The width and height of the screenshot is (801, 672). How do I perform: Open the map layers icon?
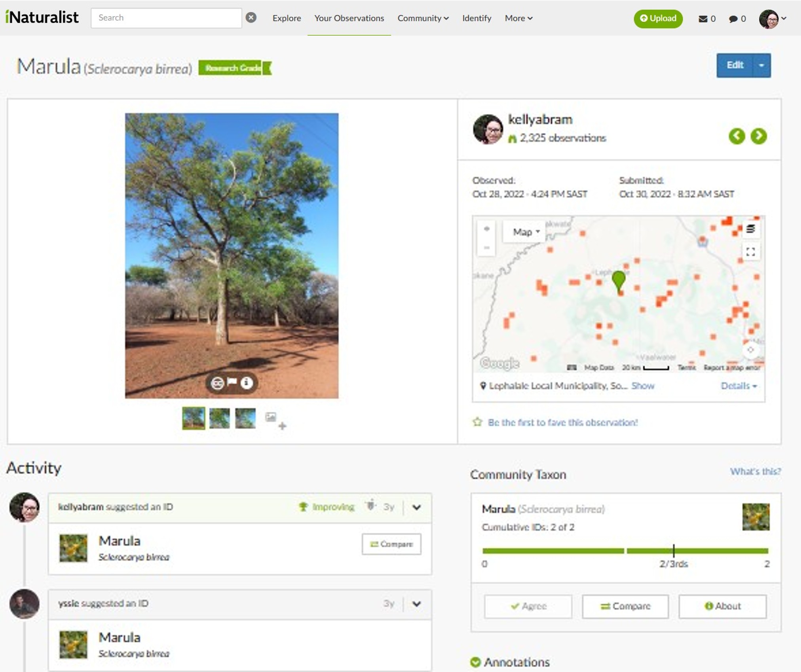click(750, 229)
